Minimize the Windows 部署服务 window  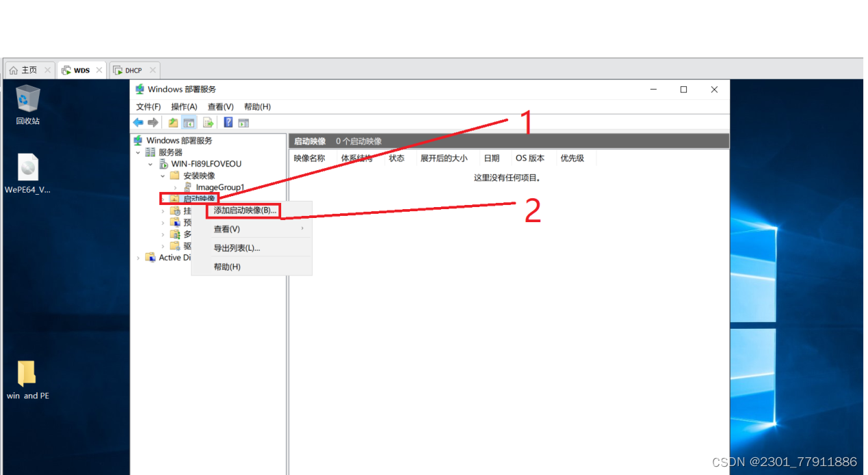(653, 90)
